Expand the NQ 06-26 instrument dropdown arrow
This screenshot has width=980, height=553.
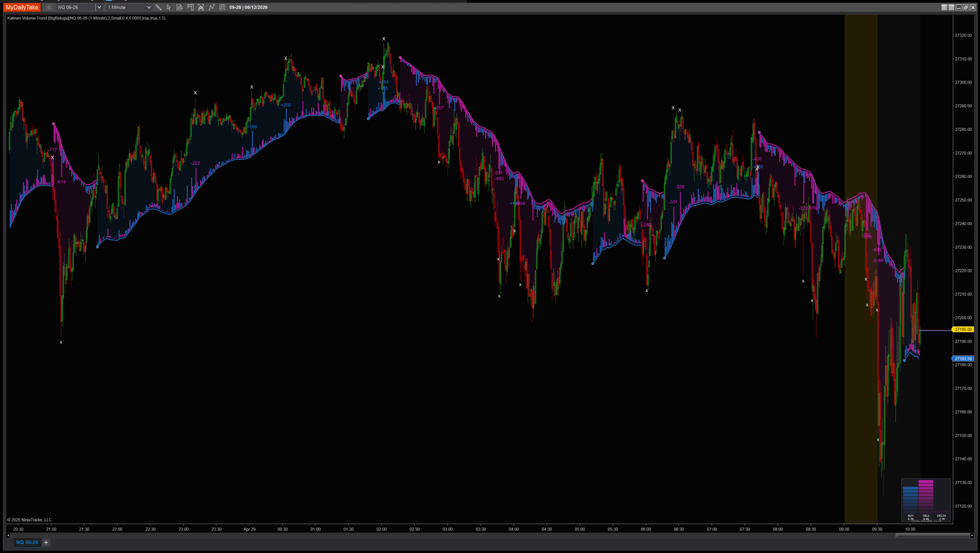pyautogui.click(x=99, y=7)
